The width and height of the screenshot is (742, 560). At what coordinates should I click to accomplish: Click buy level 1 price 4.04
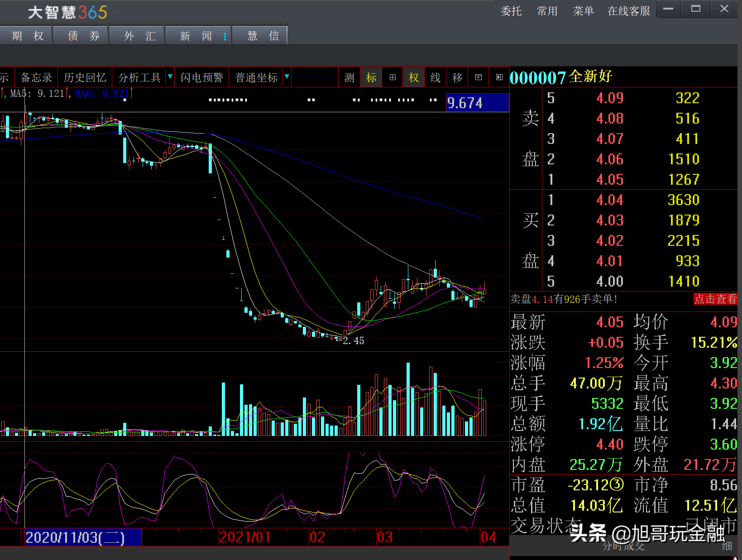pos(610,200)
